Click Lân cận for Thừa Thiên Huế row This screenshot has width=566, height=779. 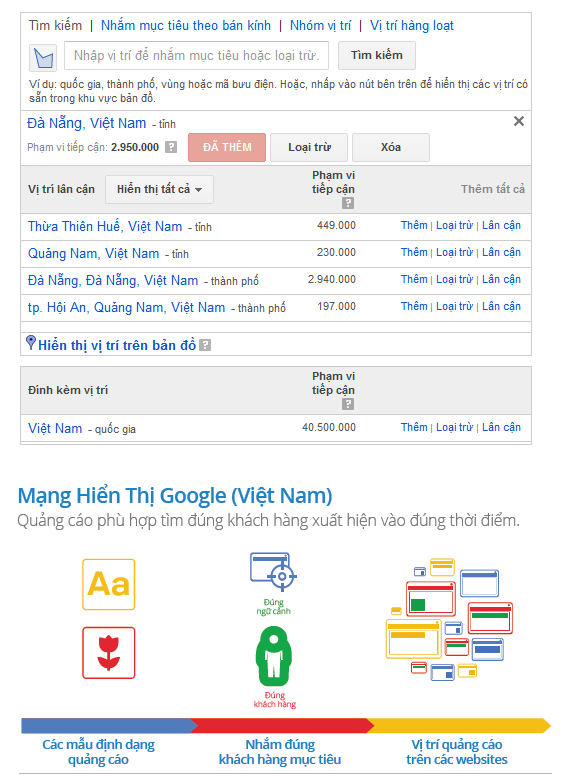(x=501, y=226)
